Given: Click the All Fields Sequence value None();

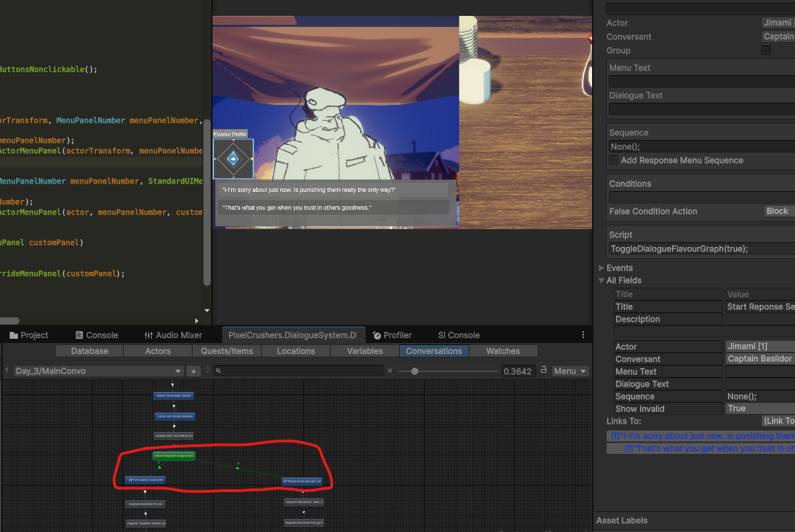Looking at the screenshot, I should [x=760, y=397].
